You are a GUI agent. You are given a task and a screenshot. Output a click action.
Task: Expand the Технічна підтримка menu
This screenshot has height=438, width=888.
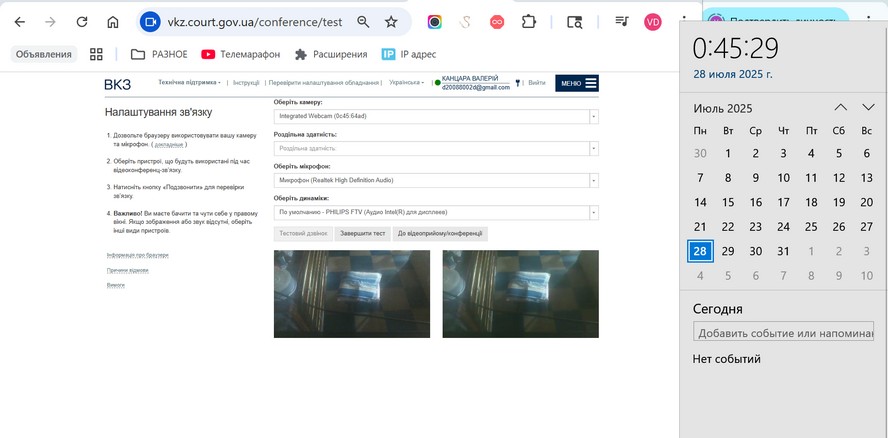pos(190,83)
